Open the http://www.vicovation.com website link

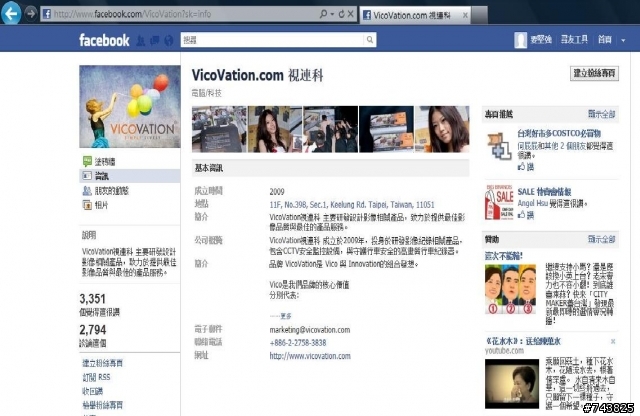[x=310, y=356]
